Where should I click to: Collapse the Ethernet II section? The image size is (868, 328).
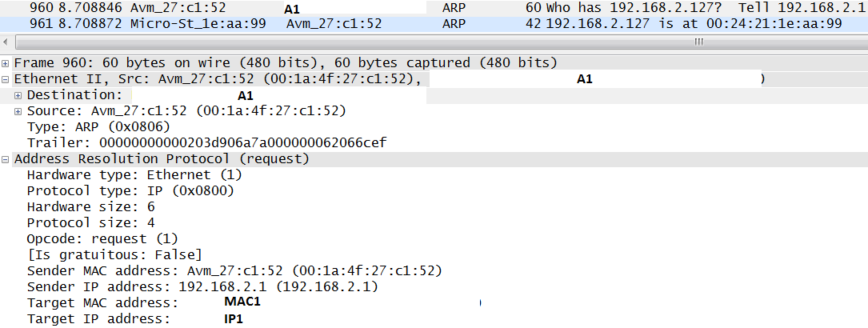[x=6, y=79]
